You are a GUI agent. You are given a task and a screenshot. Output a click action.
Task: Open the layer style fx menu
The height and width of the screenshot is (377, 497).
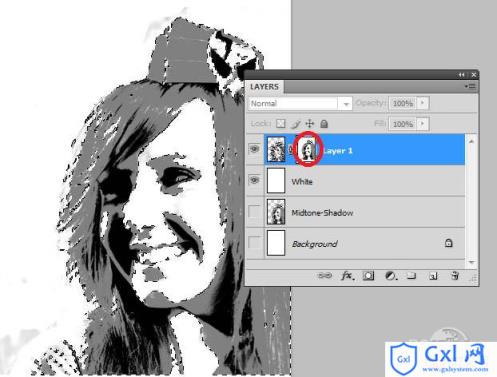point(347,276)
